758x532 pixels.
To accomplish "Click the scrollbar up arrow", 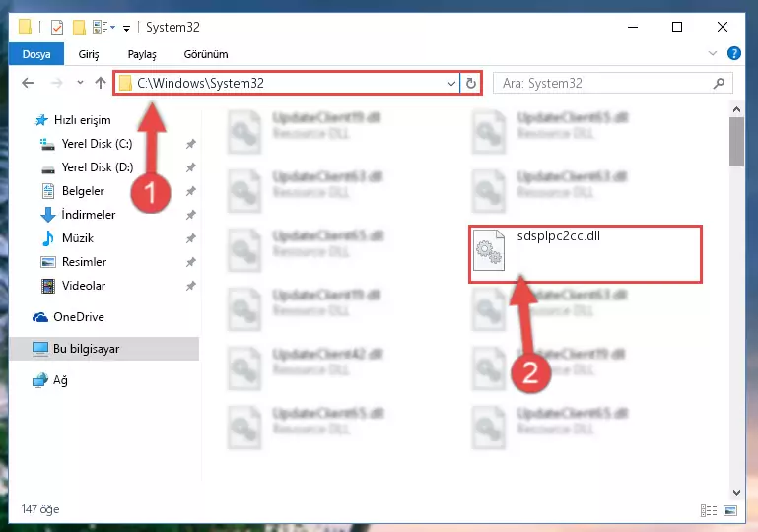I will coord(736,109).
